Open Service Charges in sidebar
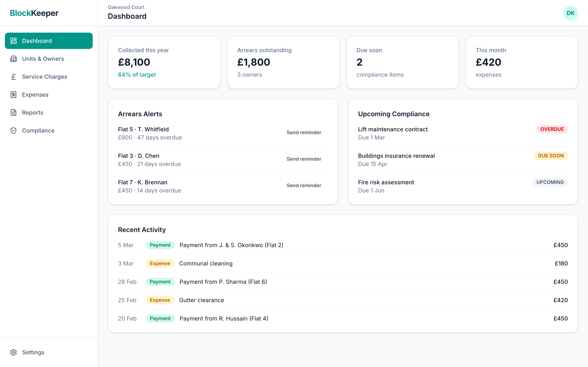Screen dimensions: 588x367 [x=45, y=77]
